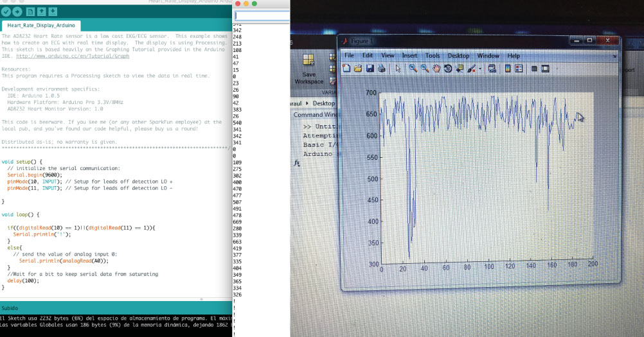
Task: Click the fx function browser icon
Action: tap(297, 163)
